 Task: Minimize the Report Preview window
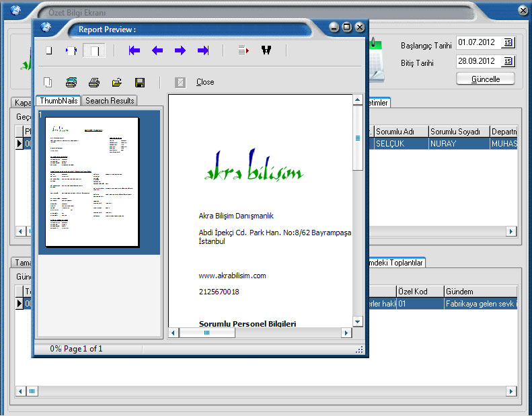tap(334, 27)
